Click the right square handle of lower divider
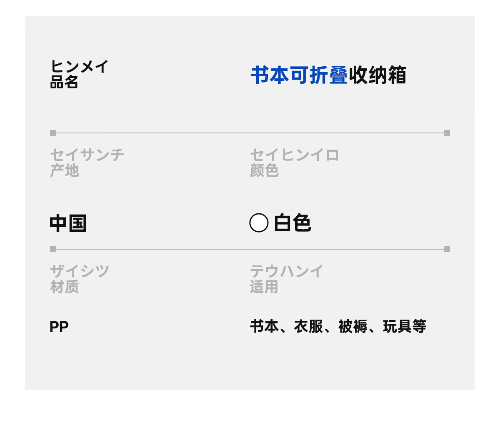This screenshot has height=448, width=500. (447, 249)
